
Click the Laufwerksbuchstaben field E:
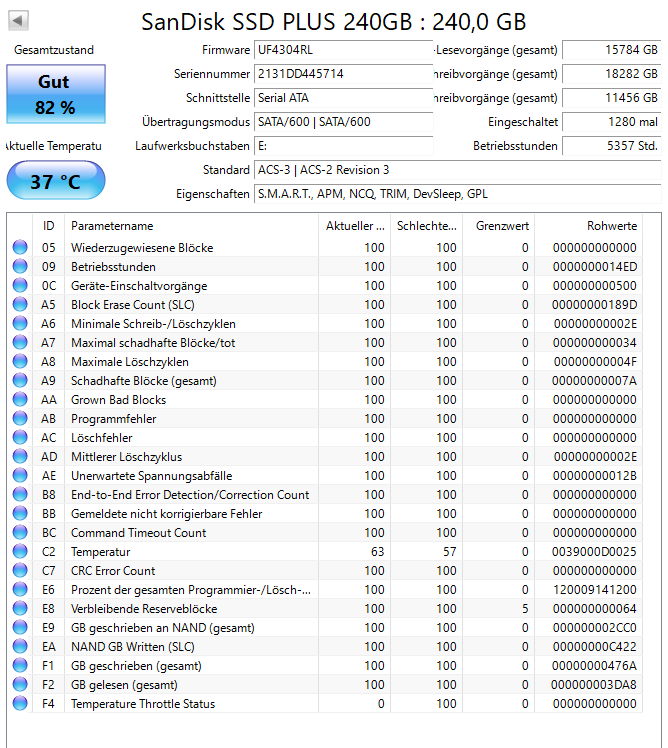pyautogui.click(x=344, y=145)
